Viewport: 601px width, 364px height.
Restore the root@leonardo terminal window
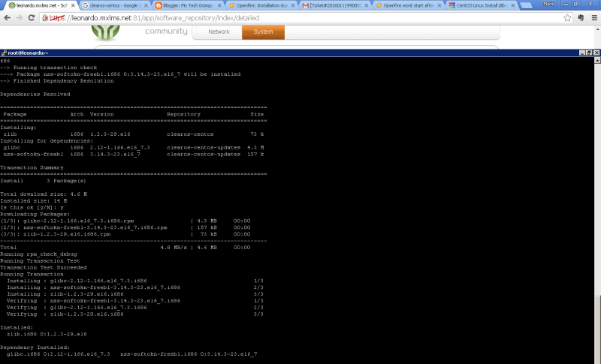(x=589, y=53)
